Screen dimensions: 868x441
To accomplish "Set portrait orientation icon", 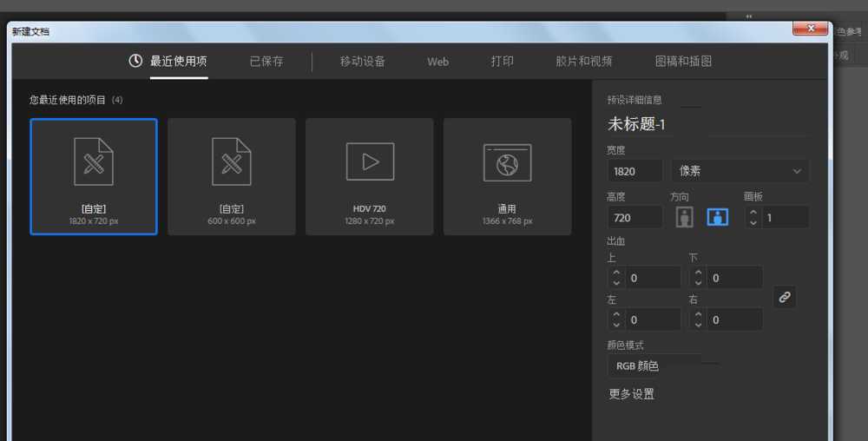I will pyautogui.click(x=685, y=217).
